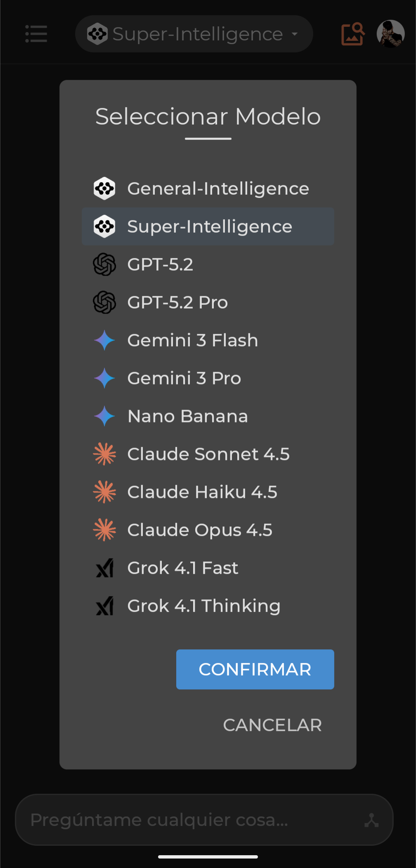Open the hamburger sidebar menu icon

coord(36,34)
